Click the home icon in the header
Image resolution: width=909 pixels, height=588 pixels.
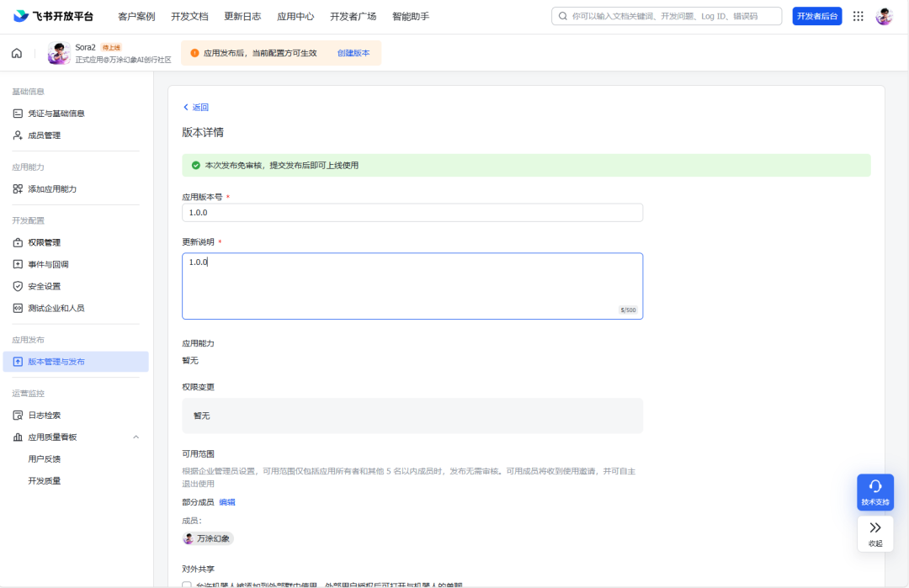(x=17, y=53)
